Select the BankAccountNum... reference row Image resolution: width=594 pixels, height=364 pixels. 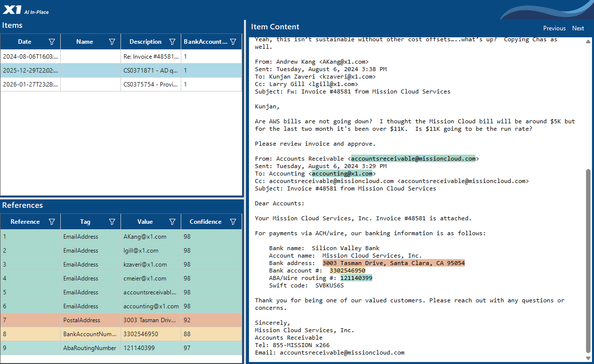point(121,334)
